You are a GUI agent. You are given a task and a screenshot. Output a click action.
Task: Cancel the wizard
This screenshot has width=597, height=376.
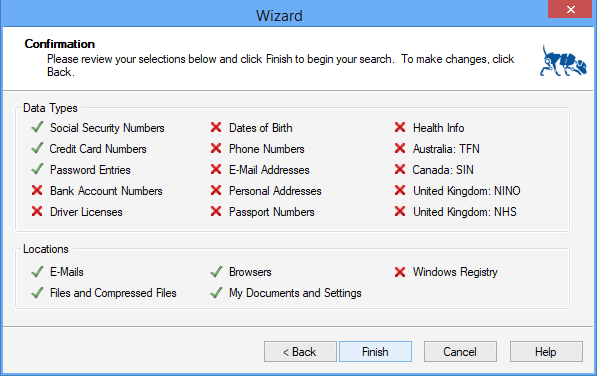pos(460,351)
